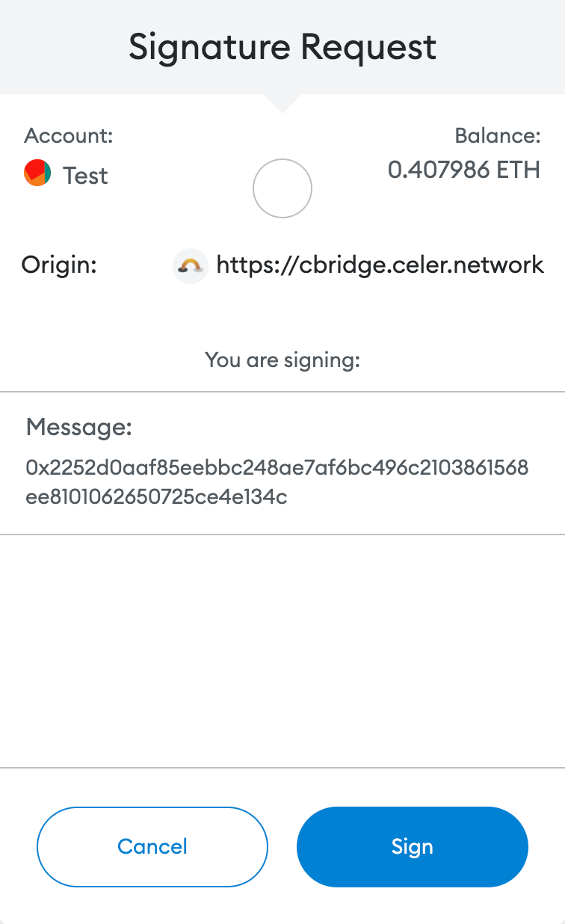Click the empty circle placeholder icon
The height and width of the screenshot is (924, 565).
click(282, 189)
